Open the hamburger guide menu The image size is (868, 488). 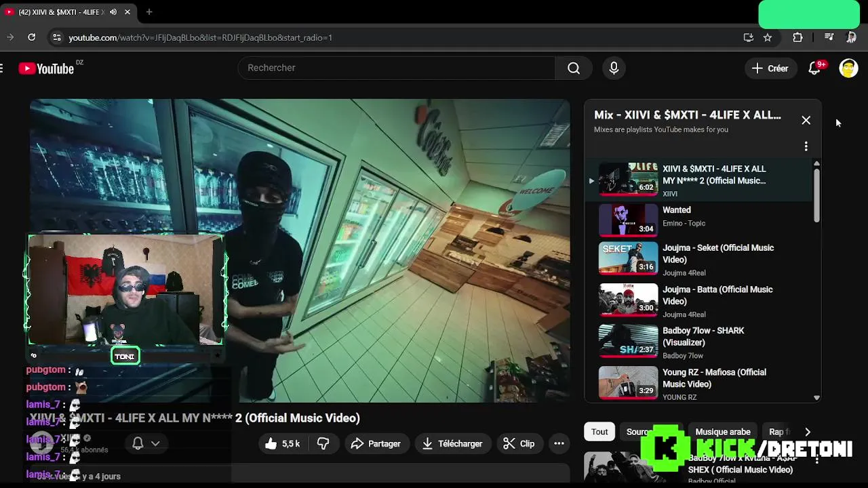[2, 68]
